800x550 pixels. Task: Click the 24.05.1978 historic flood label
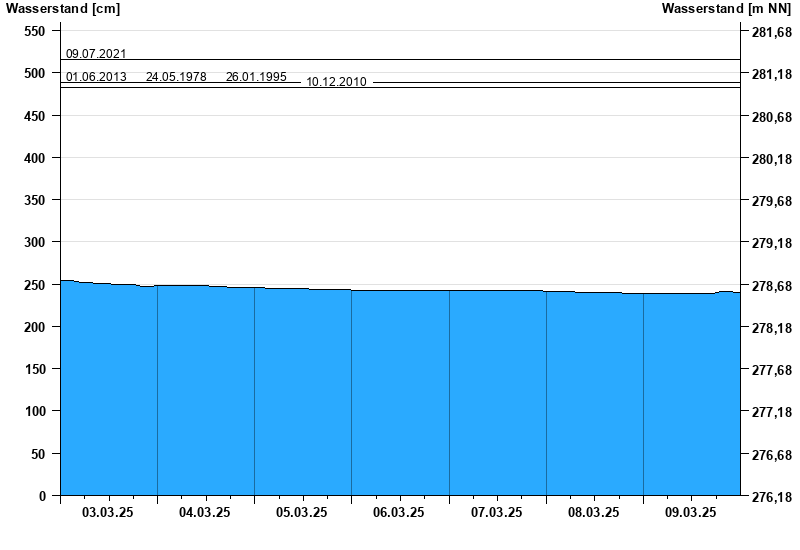click(x=176, y=77)
